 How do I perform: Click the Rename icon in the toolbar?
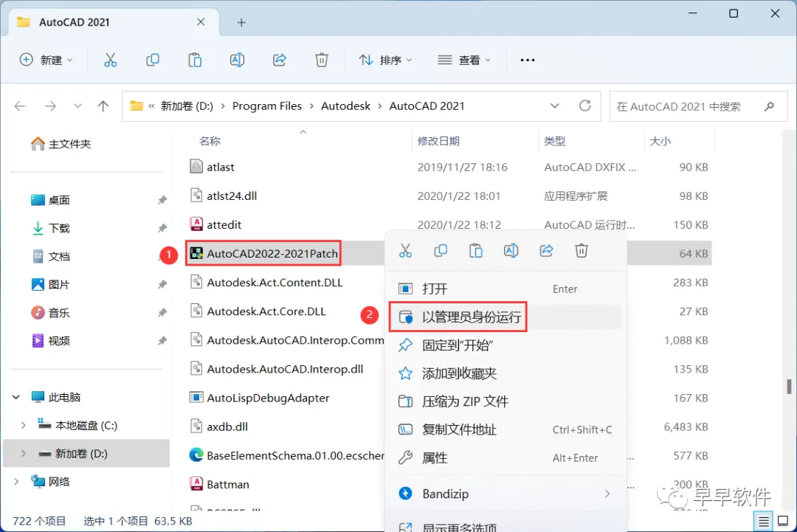pyautogui.click(x=237, y=60)
